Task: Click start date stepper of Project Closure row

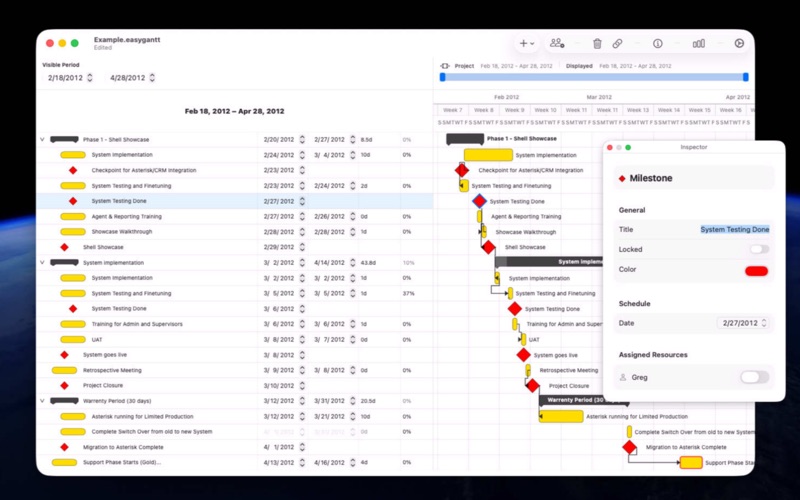Action: pos(302,386)
